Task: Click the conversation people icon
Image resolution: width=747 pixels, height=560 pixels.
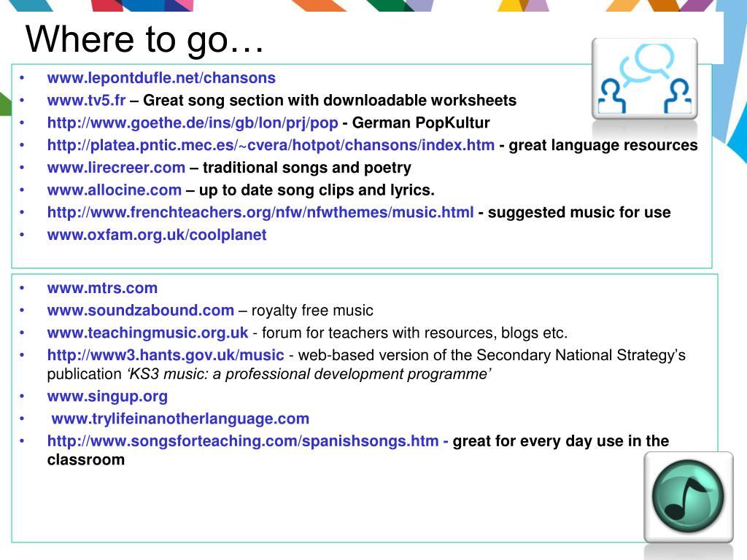Action: pos(645,79)
